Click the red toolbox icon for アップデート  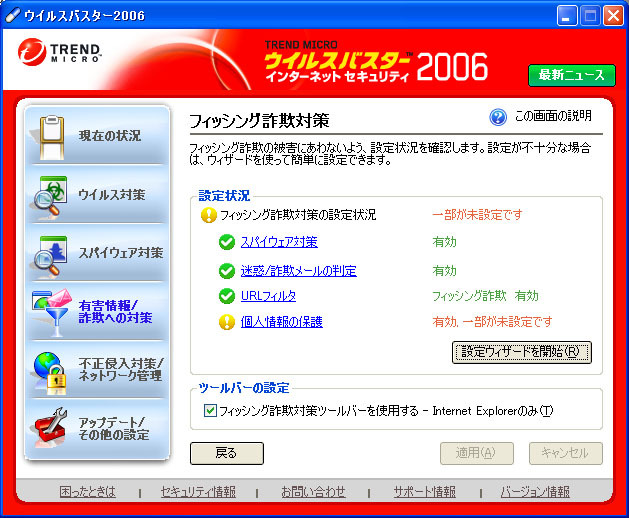51,428
